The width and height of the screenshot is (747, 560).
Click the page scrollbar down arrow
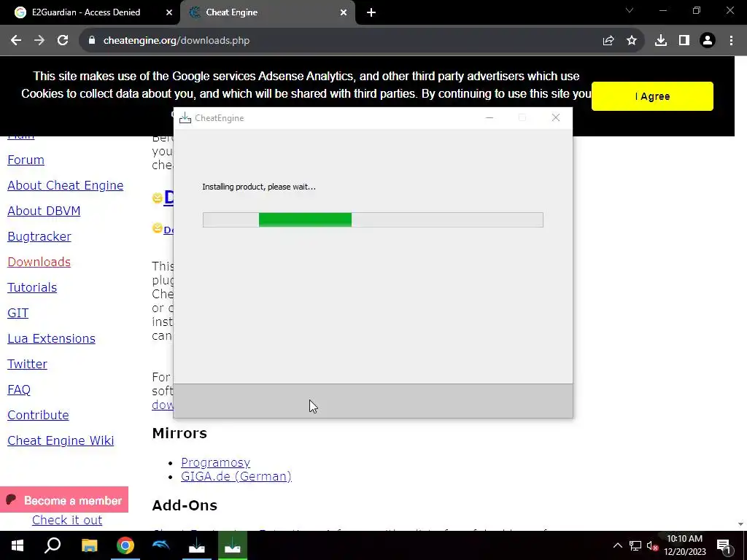[x=740, y=524]
